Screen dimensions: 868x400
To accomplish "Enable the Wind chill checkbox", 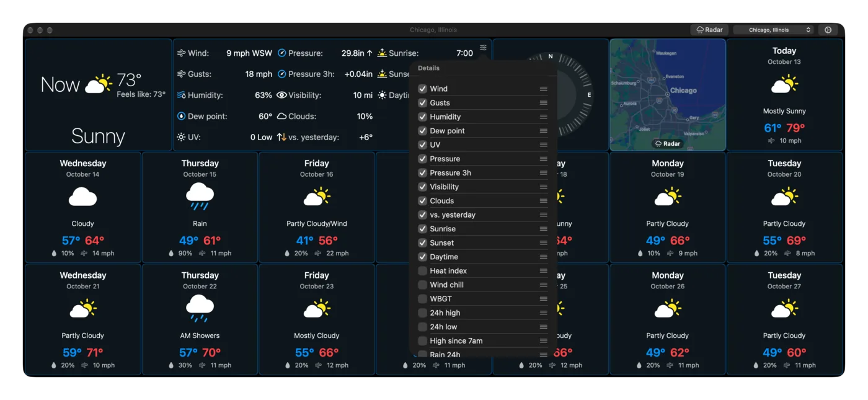I will [422, 285].
